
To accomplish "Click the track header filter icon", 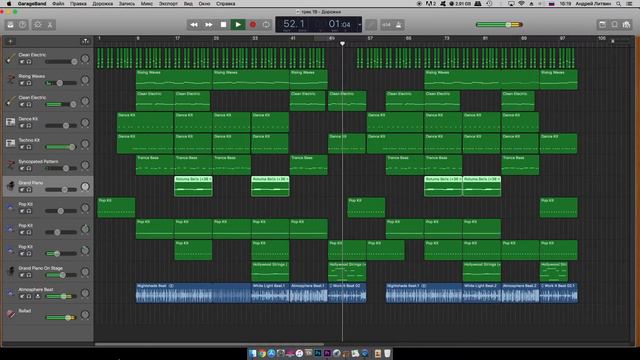I will point(85,41).
